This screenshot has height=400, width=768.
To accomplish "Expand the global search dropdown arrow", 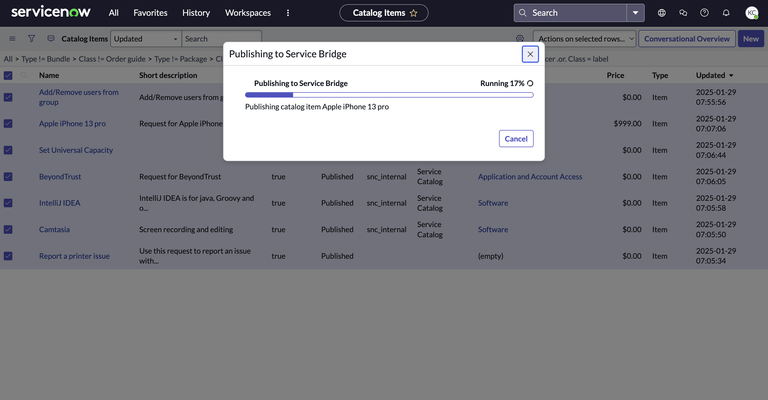I will coord(635,13).
